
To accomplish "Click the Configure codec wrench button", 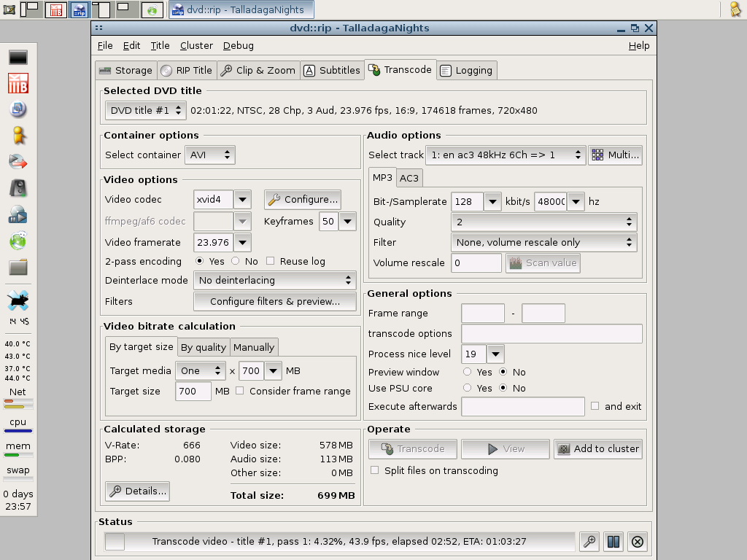I will coord(303,199).
